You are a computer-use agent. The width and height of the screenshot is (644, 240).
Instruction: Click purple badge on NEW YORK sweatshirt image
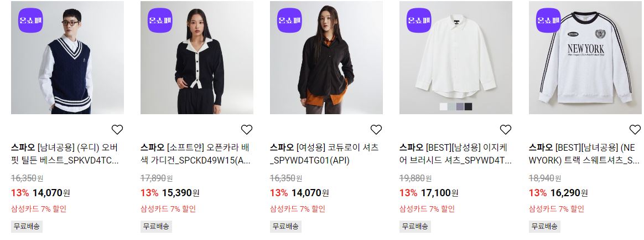click(548, 20)
